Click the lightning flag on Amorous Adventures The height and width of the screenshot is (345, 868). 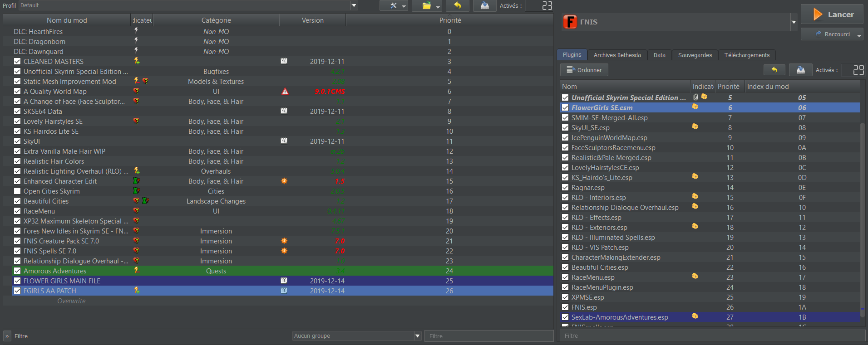(136, 270)
